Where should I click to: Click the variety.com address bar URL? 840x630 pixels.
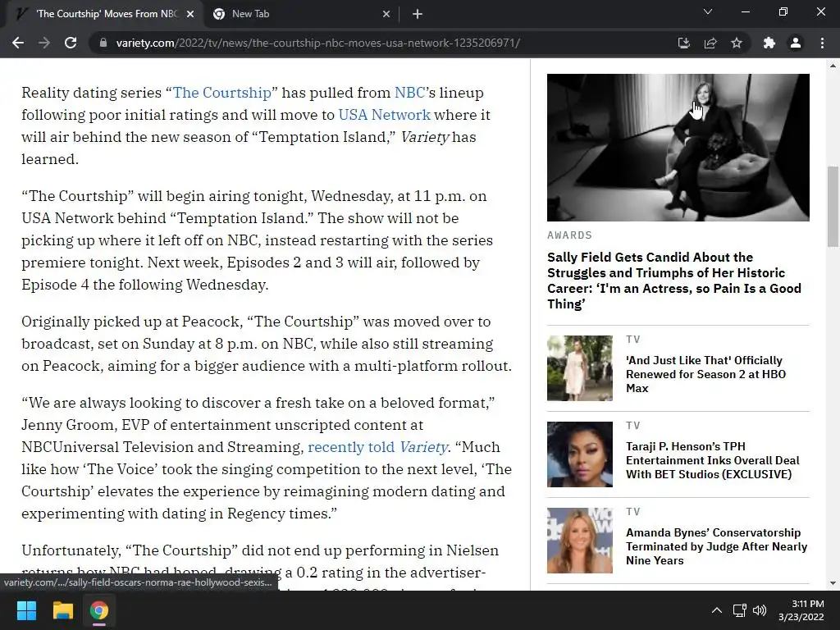point(317,43)
